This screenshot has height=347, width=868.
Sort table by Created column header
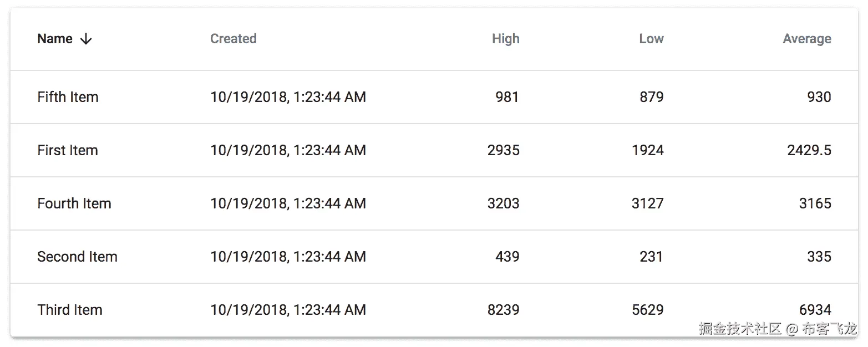(x=233, y=39)
